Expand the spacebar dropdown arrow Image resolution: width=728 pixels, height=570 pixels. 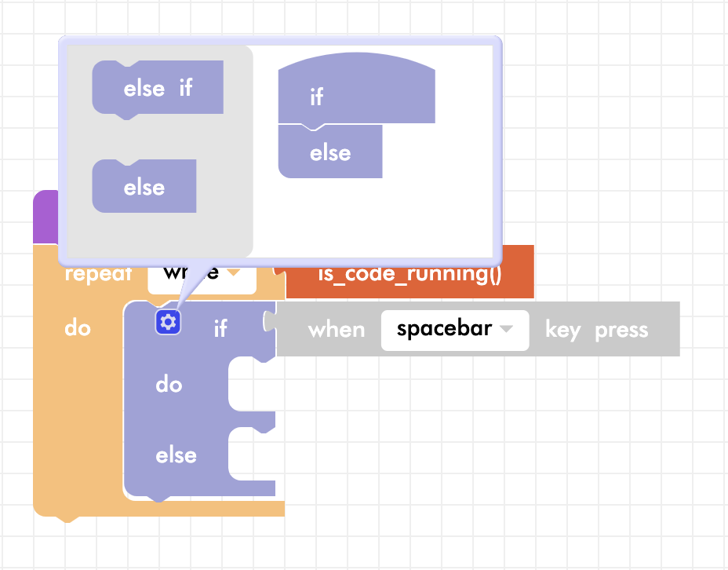507,329
